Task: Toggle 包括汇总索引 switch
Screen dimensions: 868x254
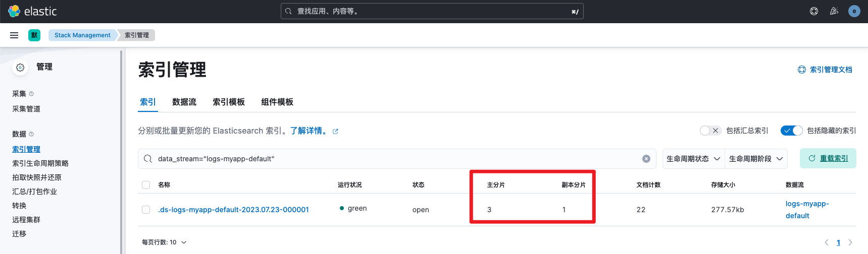Action: click(x=710, y=131)
